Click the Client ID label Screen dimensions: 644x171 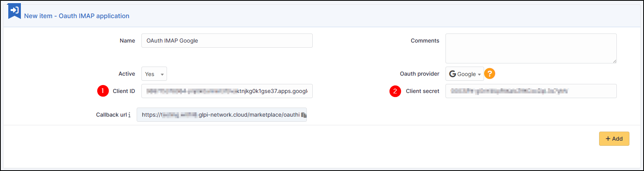click(x=124, y=91)
